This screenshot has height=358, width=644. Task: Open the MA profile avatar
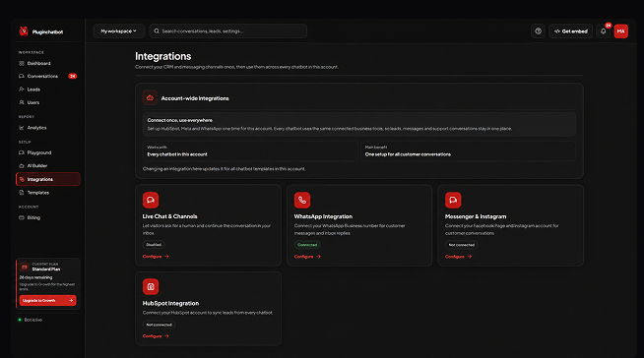click(x=620, y=31)
